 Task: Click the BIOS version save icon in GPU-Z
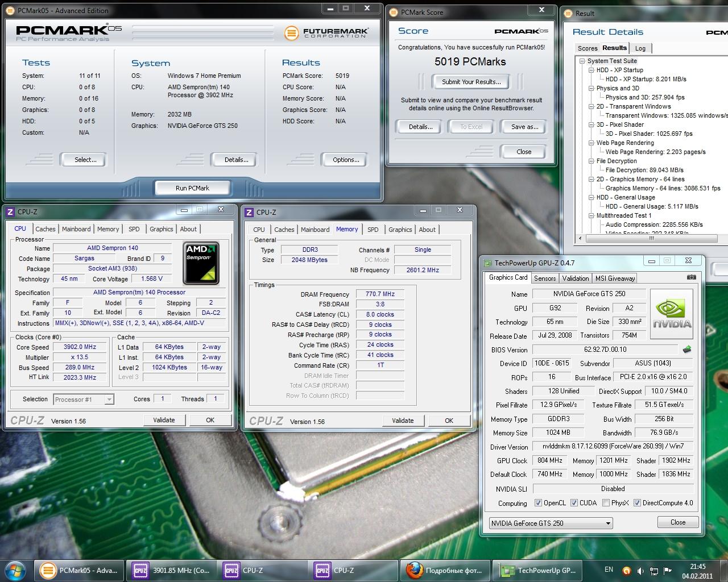[x=687, y=350]
